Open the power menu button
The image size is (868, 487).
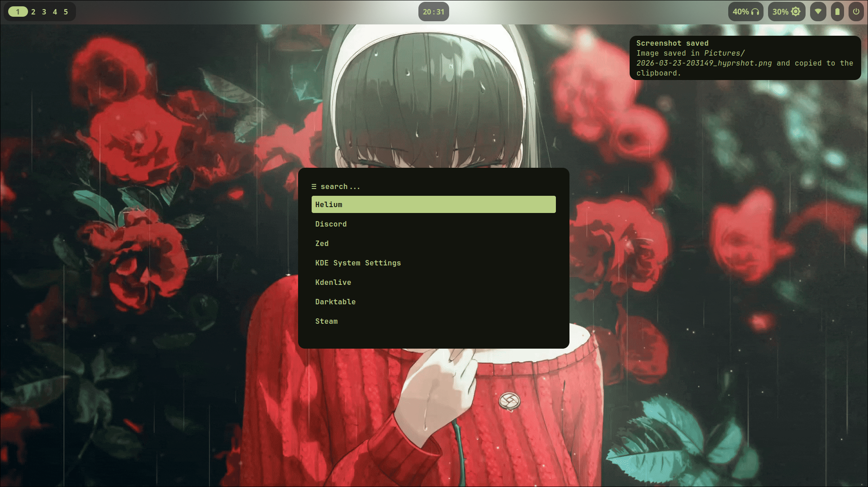point(856,12)
